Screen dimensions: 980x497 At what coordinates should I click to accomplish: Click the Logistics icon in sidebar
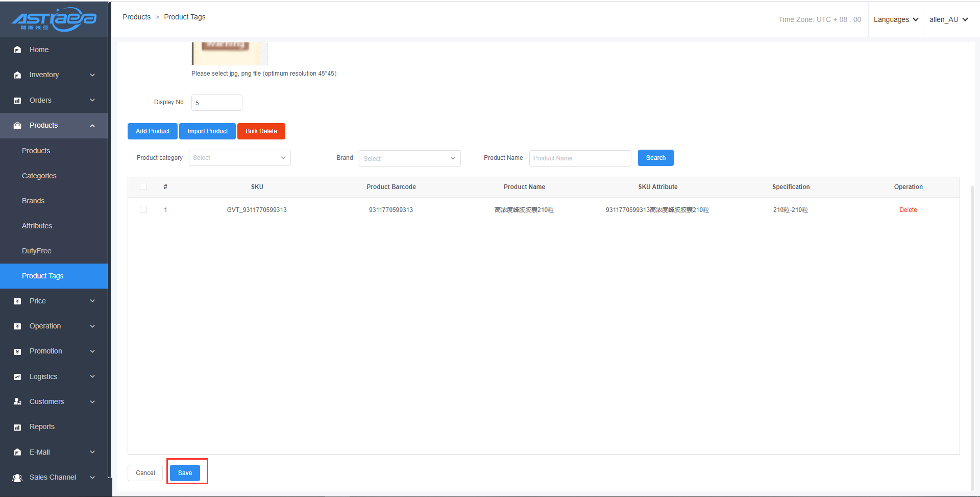pos(17,377)
